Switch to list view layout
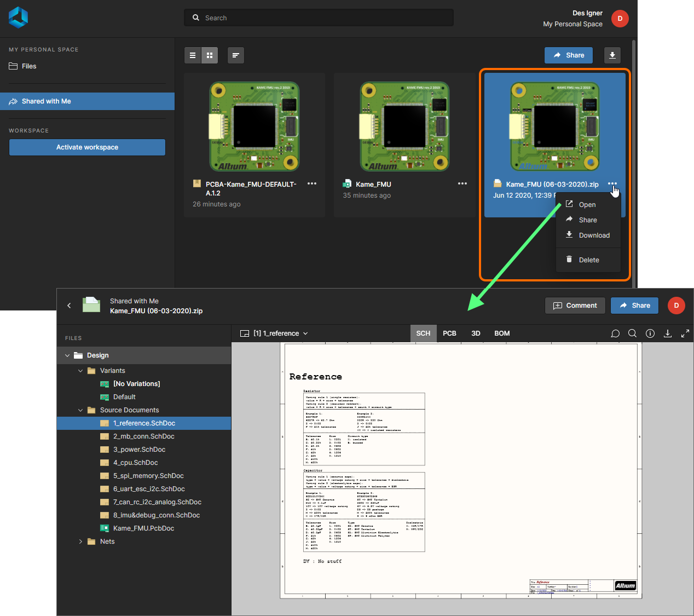694x616 pixels. click(x=192, y=55)
